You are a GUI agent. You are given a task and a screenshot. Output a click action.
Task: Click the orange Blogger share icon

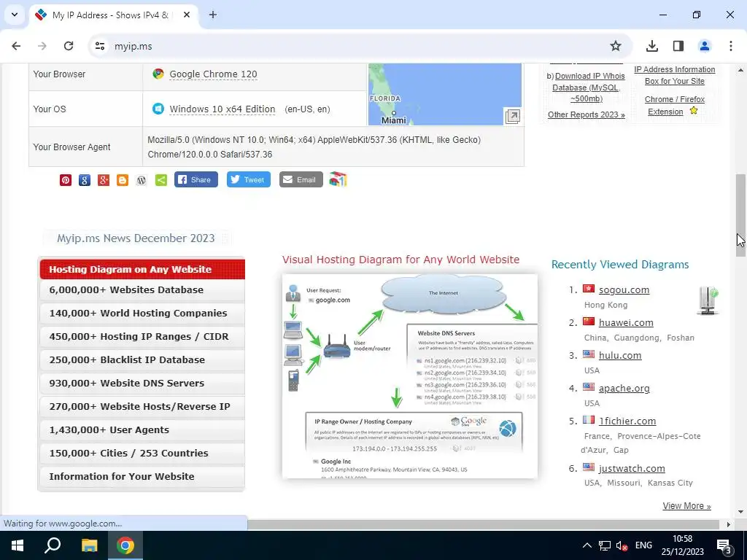click(123, 180)
